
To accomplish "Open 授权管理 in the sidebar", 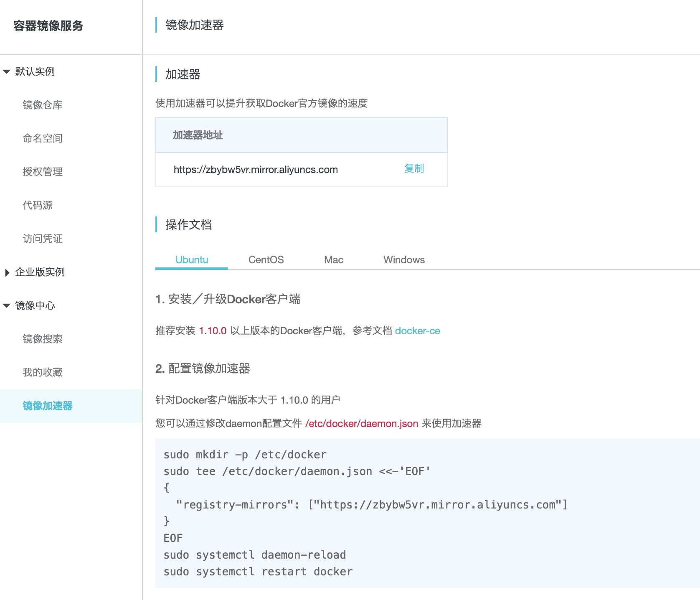I will (43, 172).
